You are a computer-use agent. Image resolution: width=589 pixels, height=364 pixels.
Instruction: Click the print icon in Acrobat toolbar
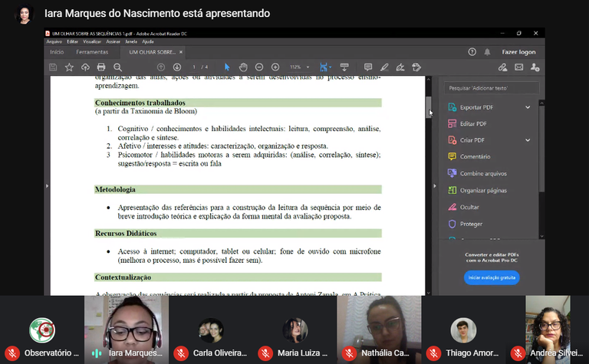[x=101, y=67]
